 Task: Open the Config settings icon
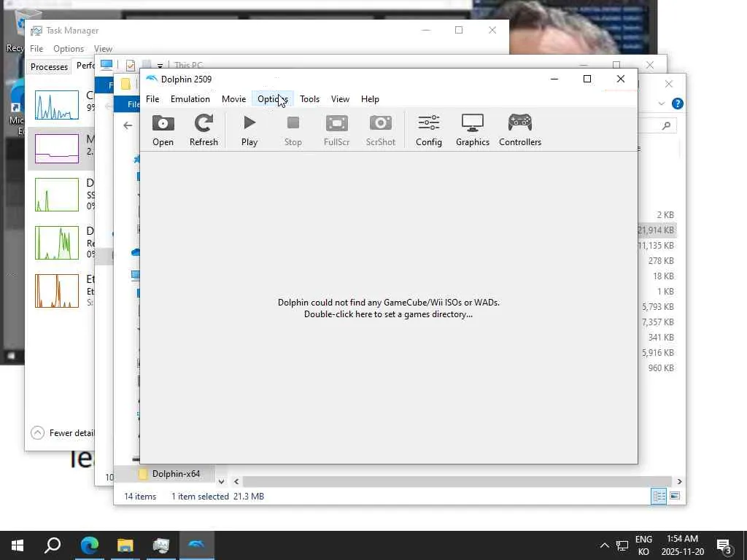click(x=429, y=130)
